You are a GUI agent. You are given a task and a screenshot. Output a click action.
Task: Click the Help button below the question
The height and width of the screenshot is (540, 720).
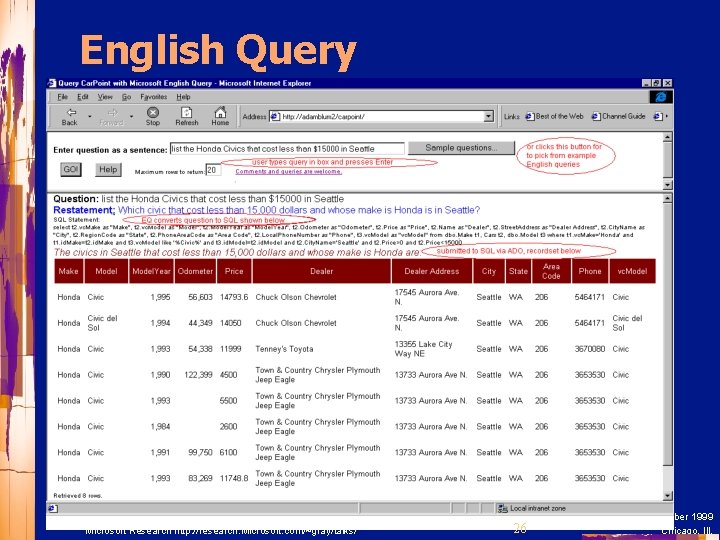tap(108, 169)
